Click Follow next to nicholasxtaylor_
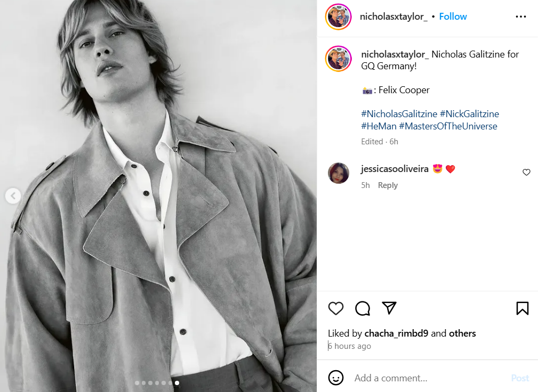 [x=453, y=17]
